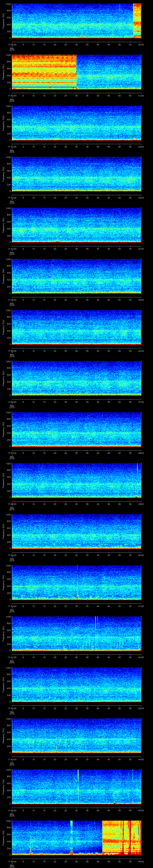Select the spectrogram panel beginning at 17:43:00
Image resolution: width=153 pixels, height=868 pixels.
pos(76,736)
